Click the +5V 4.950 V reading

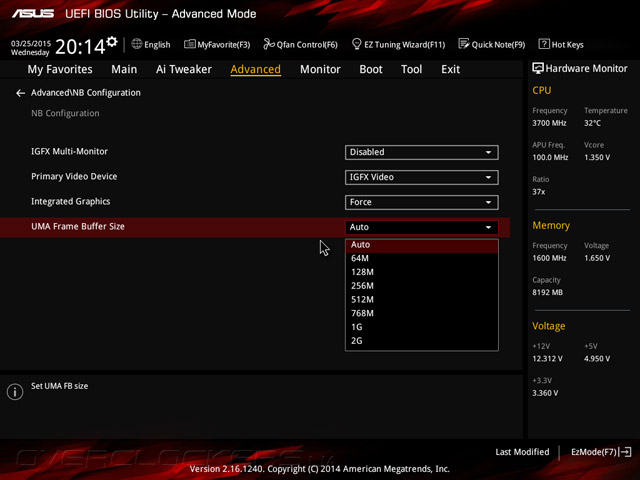[597, 358]
